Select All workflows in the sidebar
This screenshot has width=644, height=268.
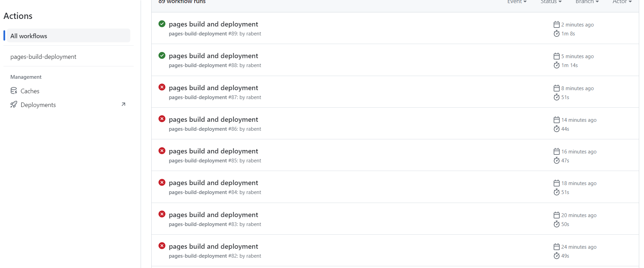(x=68, y=36)
